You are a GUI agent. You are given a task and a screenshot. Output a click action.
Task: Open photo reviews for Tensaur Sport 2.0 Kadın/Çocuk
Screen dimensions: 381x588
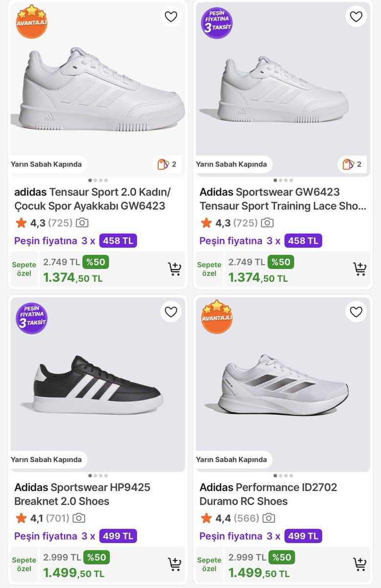coord(82,223)
